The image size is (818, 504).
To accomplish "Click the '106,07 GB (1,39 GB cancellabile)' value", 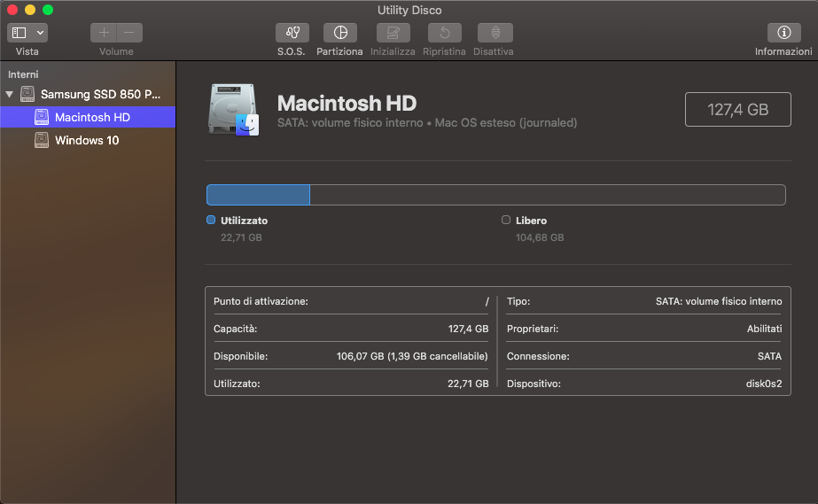I will coord(412,356).
